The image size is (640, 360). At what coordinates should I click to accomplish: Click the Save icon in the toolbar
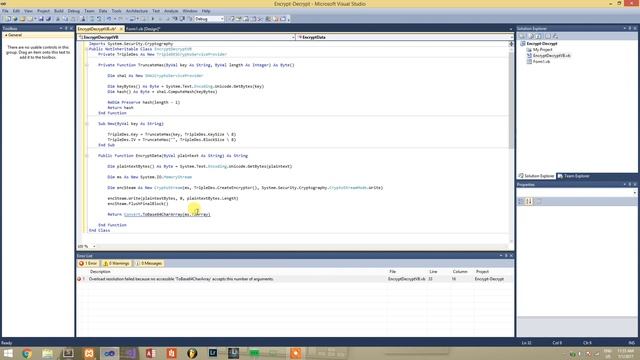[x=41, y=19]
